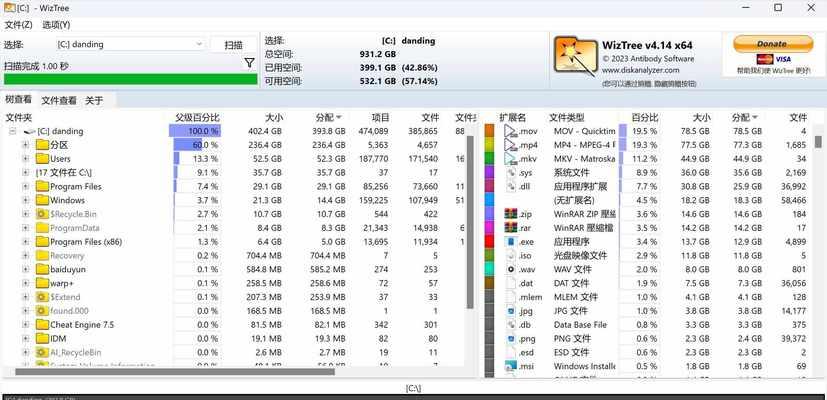Click the green scan progress bar
827x400 pixels.
[x=130, y=79]
